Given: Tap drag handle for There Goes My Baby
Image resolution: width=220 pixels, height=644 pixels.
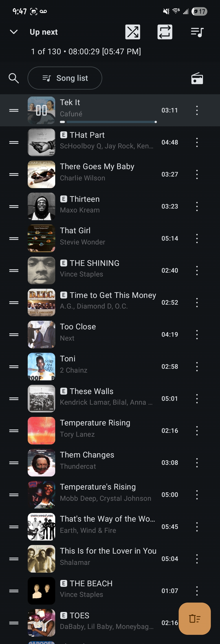Looking at the screenshot, I should [x=14, y=174].
